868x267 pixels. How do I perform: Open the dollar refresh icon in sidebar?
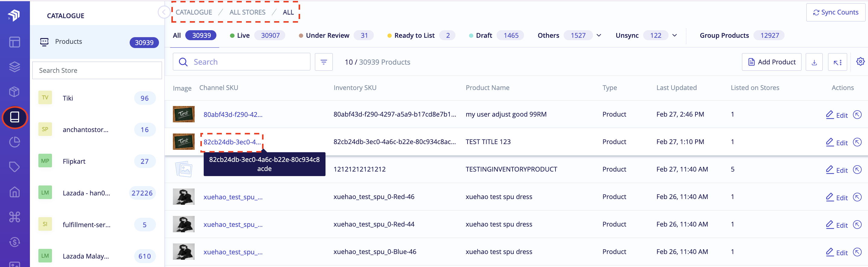(15, 242)
